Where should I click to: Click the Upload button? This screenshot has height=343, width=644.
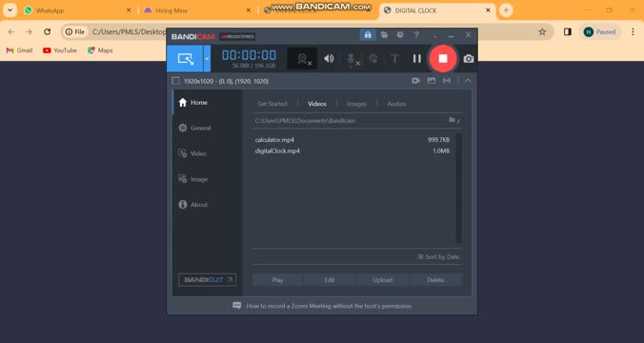pos(382,280)
